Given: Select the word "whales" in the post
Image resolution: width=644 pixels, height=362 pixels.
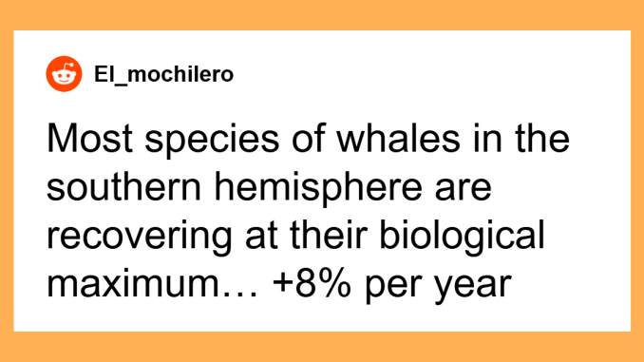Looking at the screenshot, I should 398,139.
